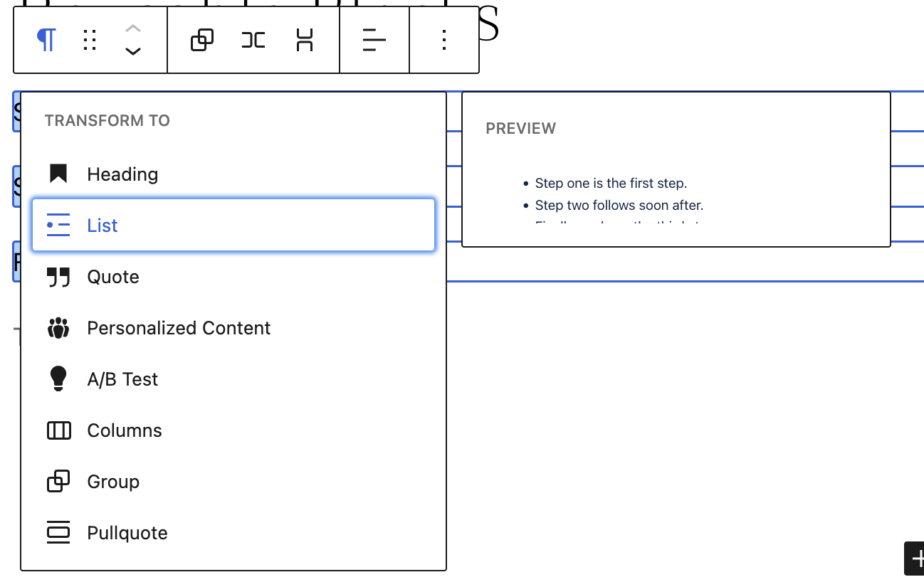Expand the Pullquote transform option

(127, 532)
